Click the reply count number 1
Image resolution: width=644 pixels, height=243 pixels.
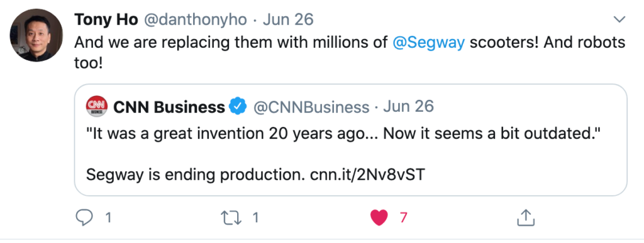click(108, 218)
